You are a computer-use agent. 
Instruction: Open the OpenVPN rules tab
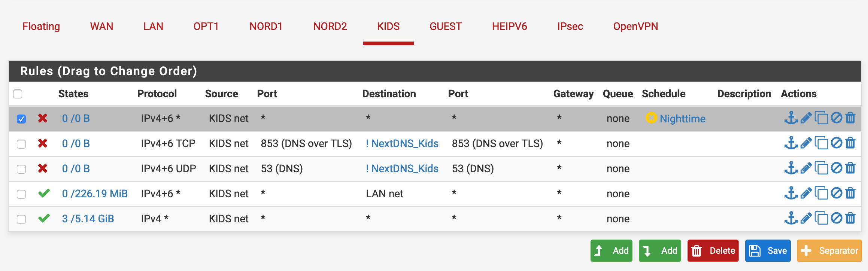point(635,26)
